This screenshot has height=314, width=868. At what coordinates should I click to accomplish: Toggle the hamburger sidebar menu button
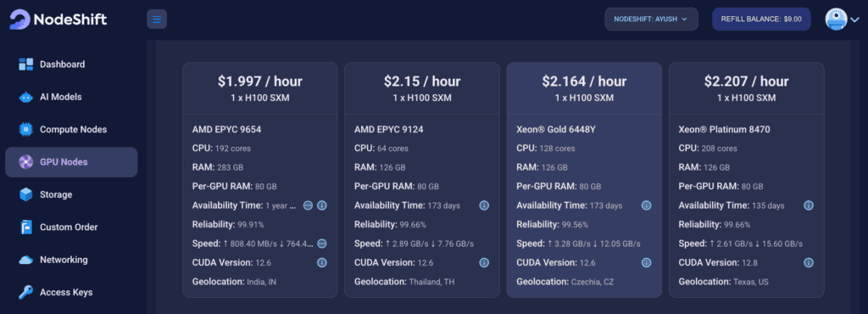point(157,20)
